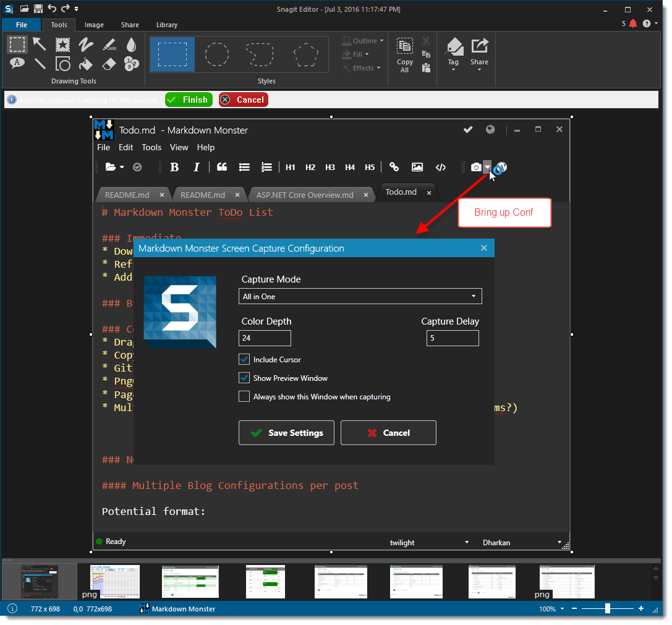672x625 pixels.
Task: Open Markdown Monster View menu
Action: [x=179, y=147]
